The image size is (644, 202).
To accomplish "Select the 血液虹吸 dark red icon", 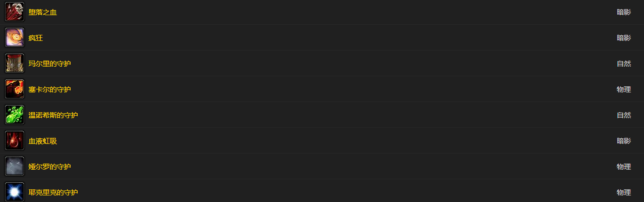I will pos(15,140).
